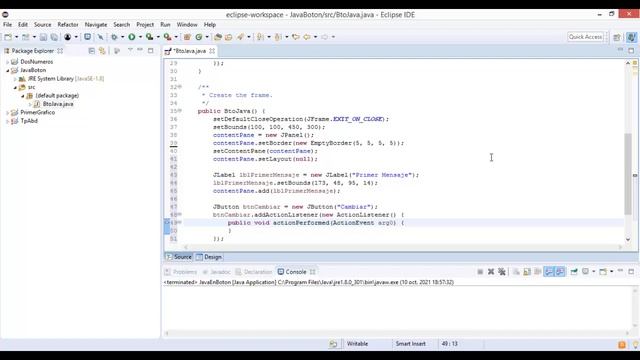Click the Back navigation arrow icon
This screenshot has width=640, height=360.
click(307, 37)
